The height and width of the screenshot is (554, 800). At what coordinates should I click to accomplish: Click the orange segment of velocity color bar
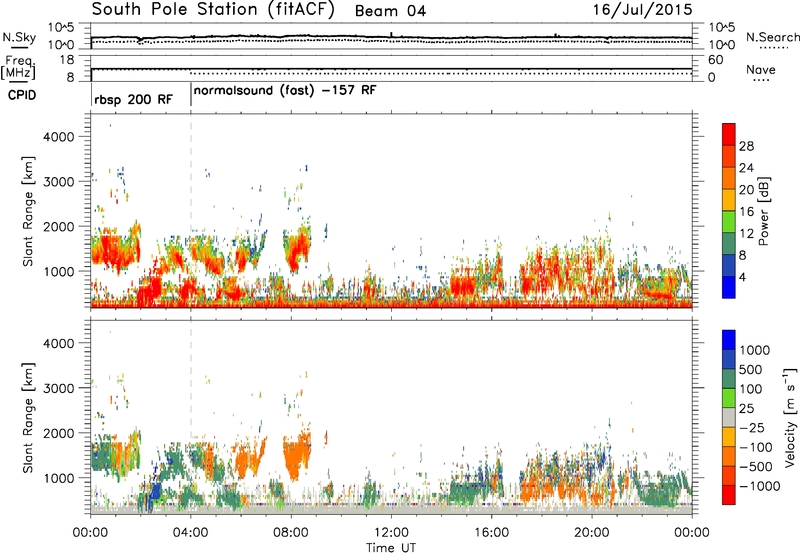729,456
